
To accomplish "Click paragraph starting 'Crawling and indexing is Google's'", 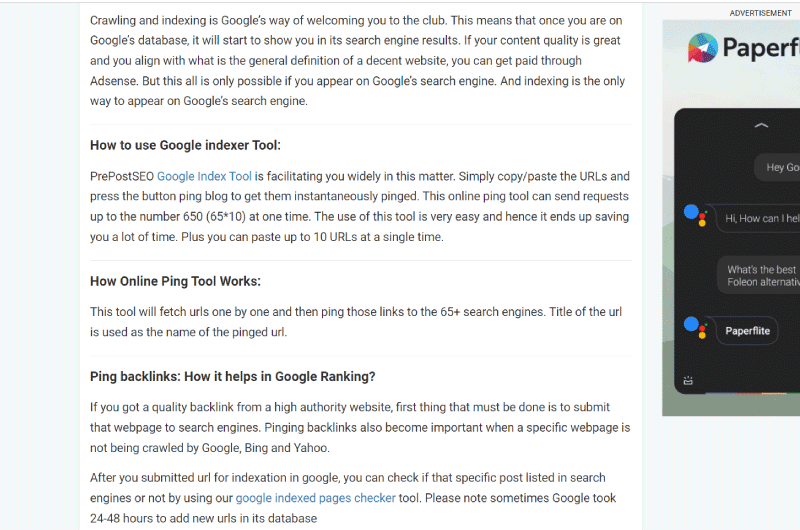I will coord(358,61).
